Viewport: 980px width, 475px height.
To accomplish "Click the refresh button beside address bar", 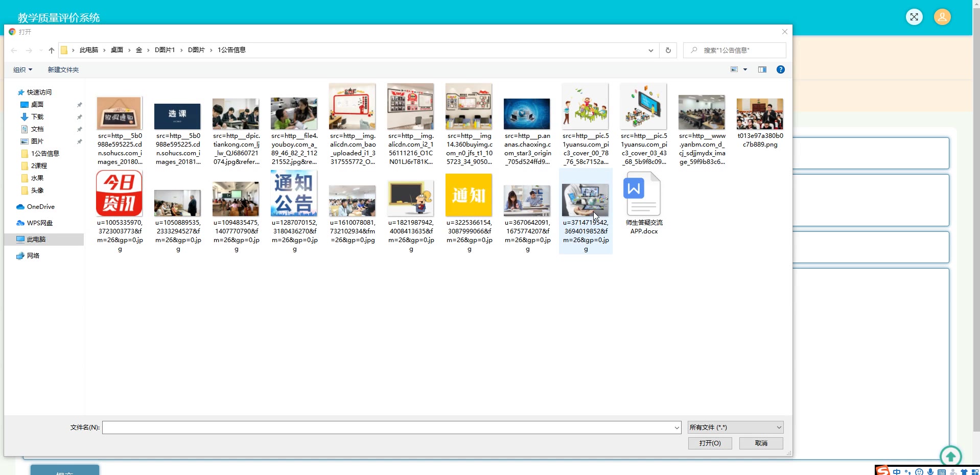I will (668, 50).
